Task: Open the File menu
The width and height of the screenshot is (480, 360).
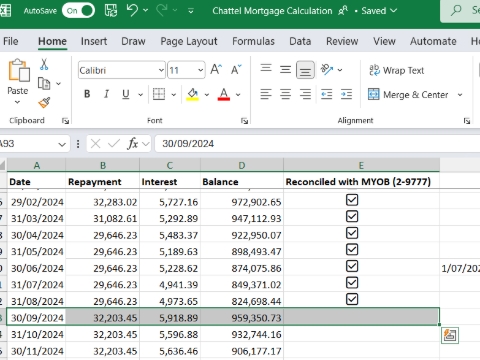Action: (11, 41)
